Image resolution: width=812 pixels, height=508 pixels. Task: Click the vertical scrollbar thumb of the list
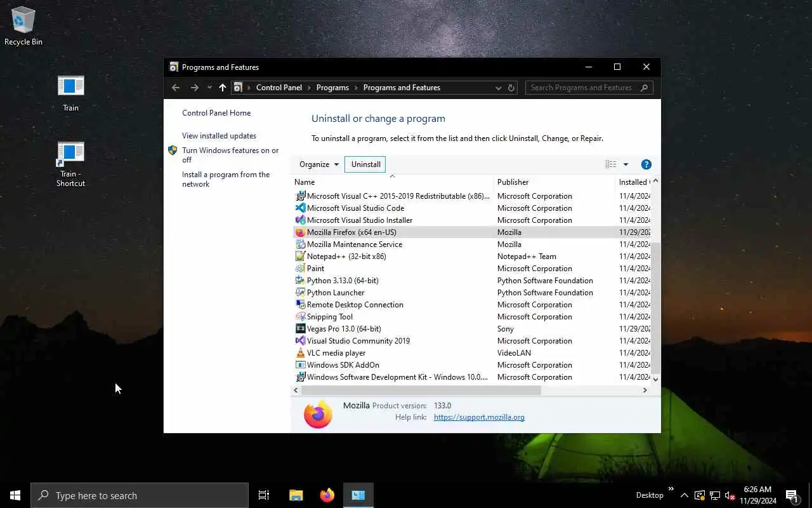(655, 307)
